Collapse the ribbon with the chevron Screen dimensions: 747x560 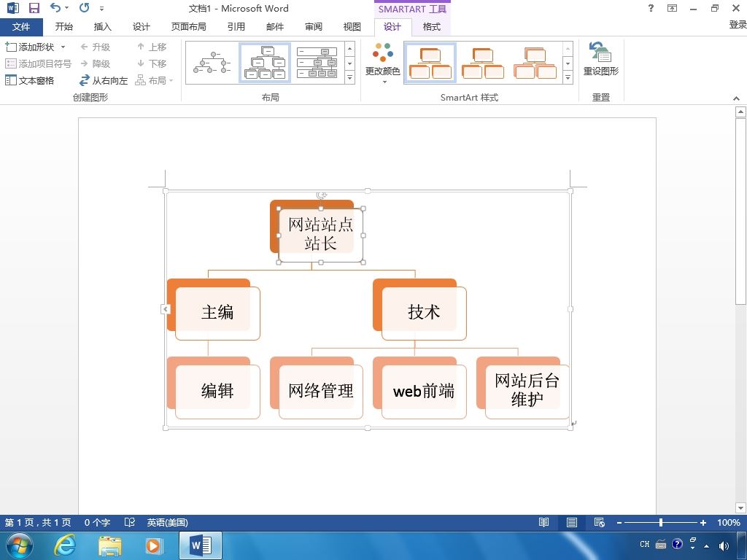coord(737,98)
